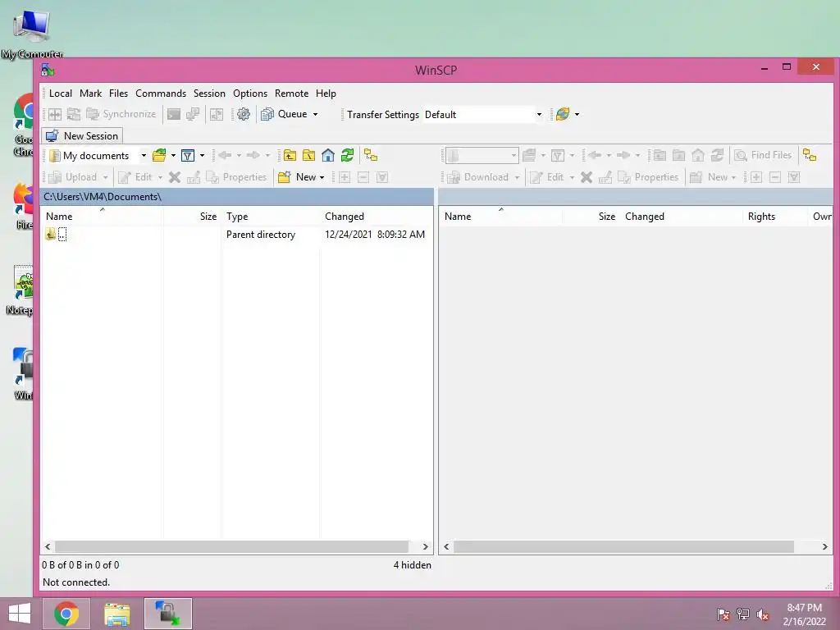
Task: Expand the Queue dropdown arrow
Action: pos(316,114)
